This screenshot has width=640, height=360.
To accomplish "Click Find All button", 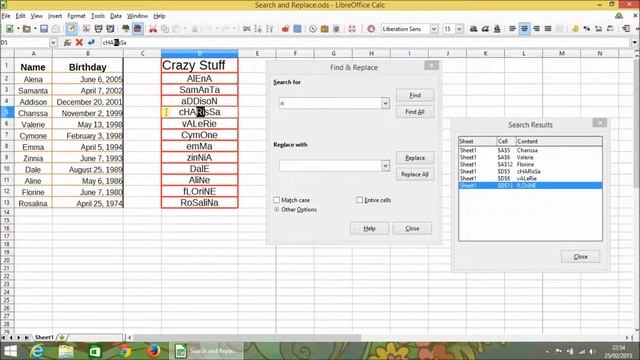I will (x=415, y=112).
